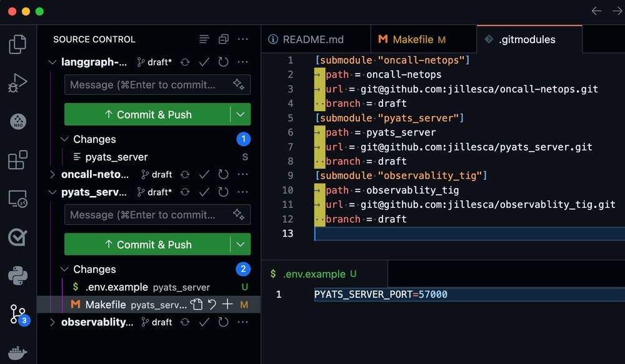Viewport: 625px width, 364px height.
Task: Commit checkmark for langgraph repository
Action: click(x=204, y=62)
